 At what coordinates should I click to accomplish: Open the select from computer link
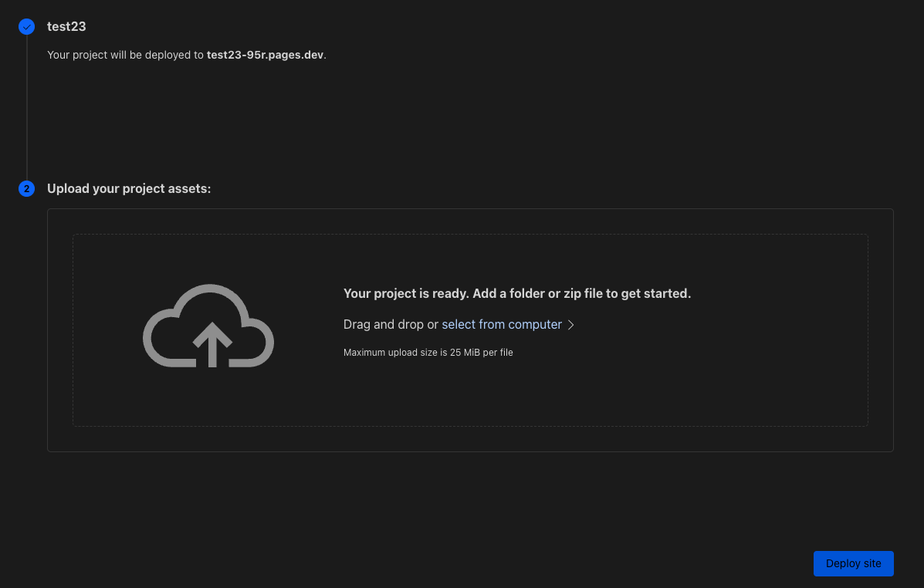pyautogui.click(x=502, y=325)
